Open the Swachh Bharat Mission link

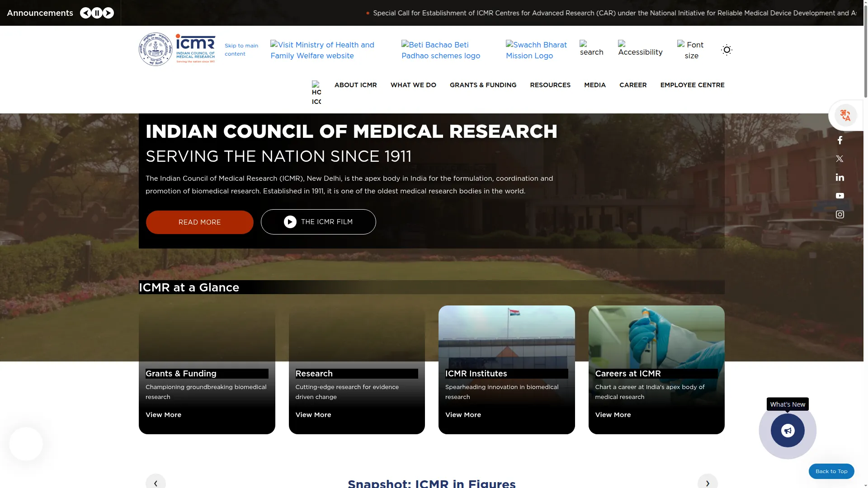[x=536, y=50]
